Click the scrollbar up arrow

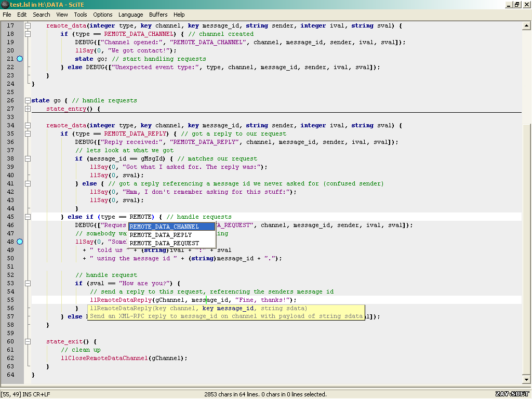pyautogui.click(x=526, y=25)
